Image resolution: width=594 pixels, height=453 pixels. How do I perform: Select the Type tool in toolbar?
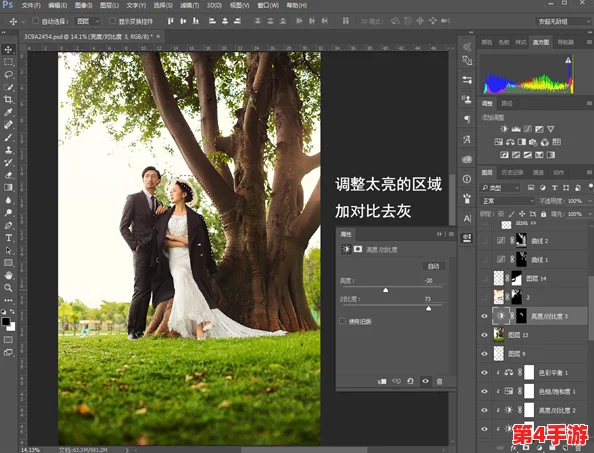click(8, 238)
